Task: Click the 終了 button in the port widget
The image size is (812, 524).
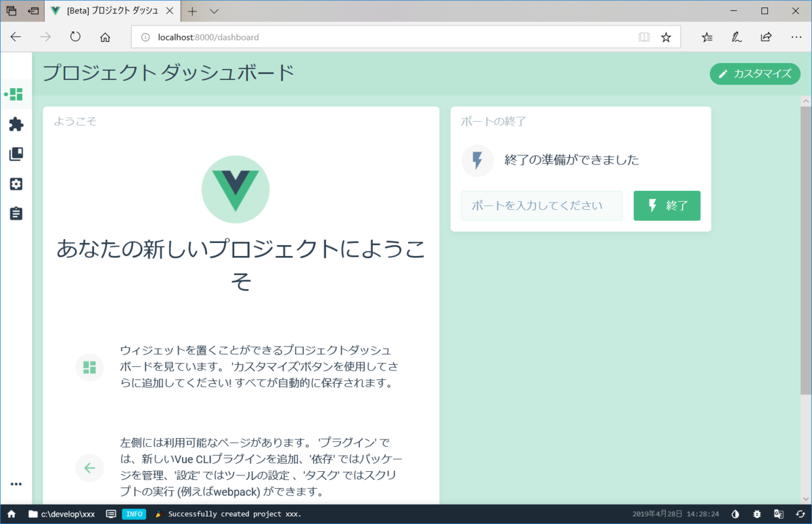Action: point(667,205)
